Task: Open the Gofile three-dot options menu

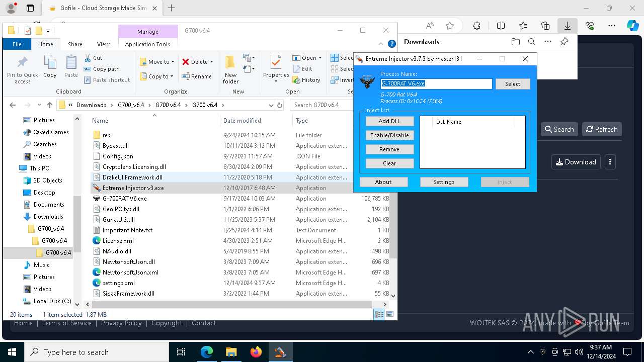Action: (x=610, y=162)
